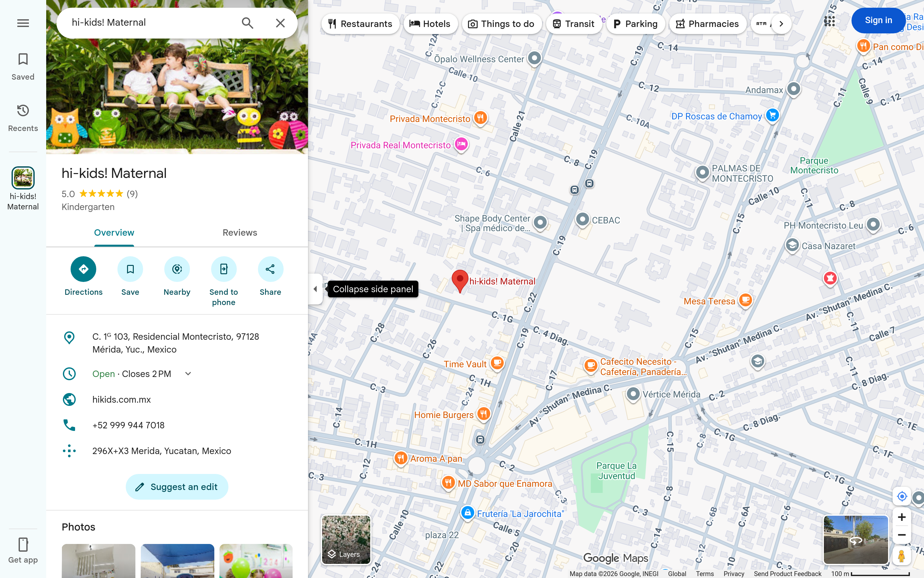Click Suggest an edit button
Screen dimensions: 924x578
(177, 486)
